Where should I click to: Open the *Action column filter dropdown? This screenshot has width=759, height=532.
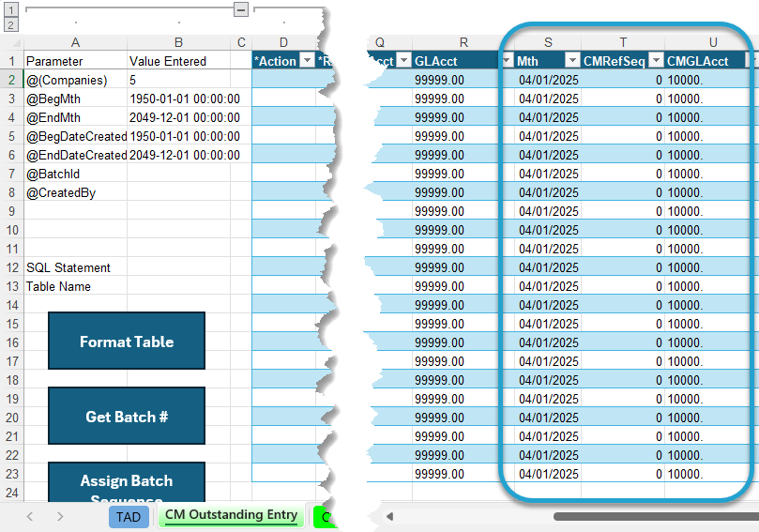coord(307,60)
